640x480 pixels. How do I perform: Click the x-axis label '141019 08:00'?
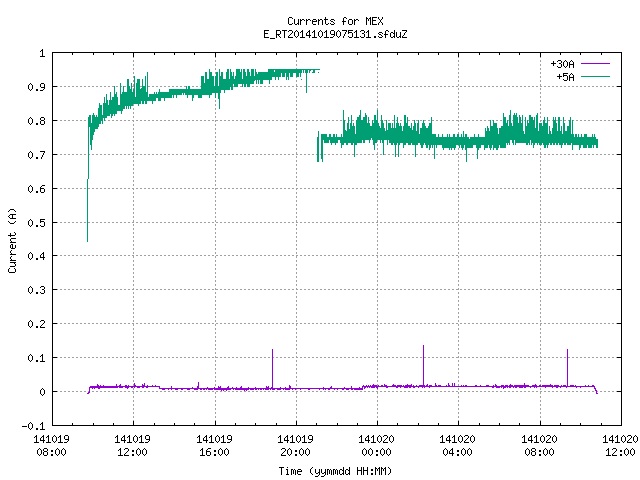point(51,446)
